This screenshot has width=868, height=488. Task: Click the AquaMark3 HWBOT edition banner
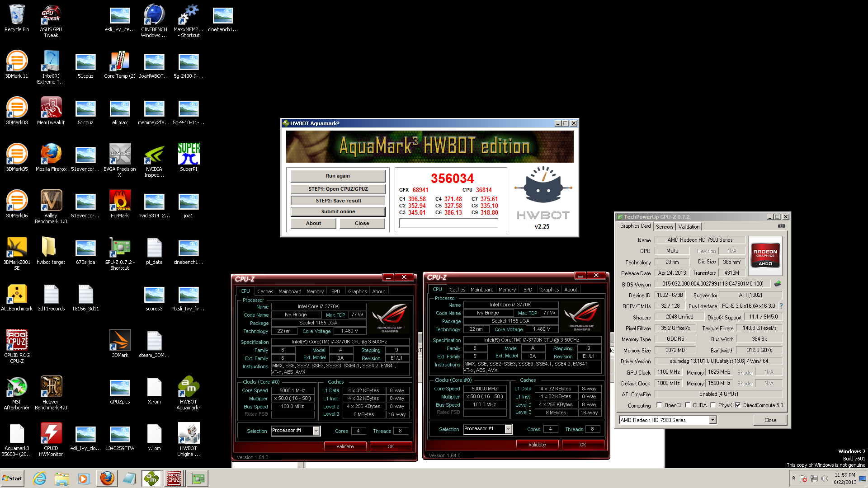[429, 146]
